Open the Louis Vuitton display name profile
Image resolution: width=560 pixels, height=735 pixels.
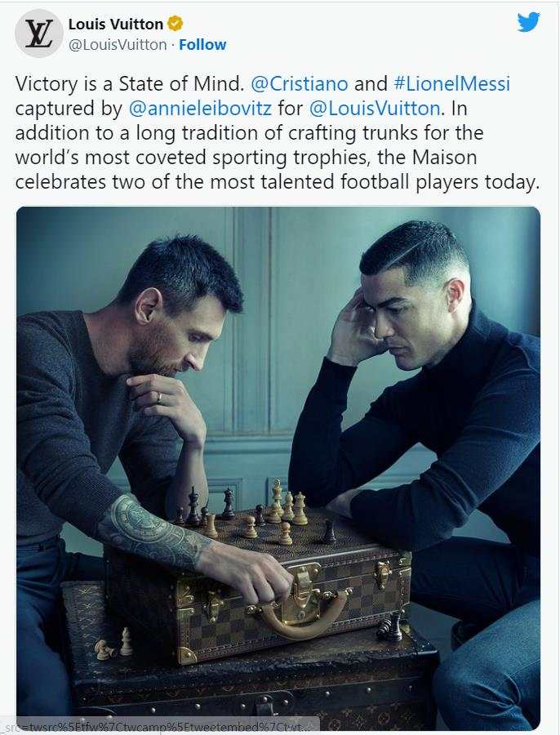[116, 24]
